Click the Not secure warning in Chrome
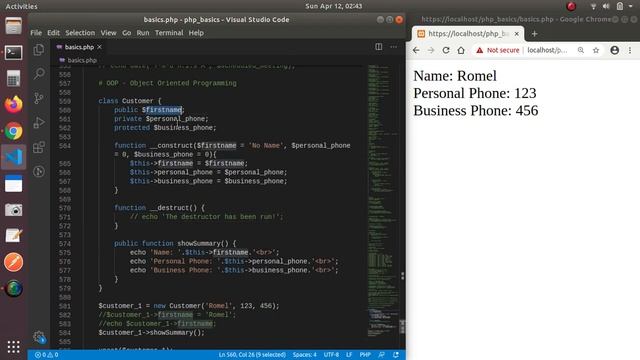640x360 pixels. (x=498, y=50)
